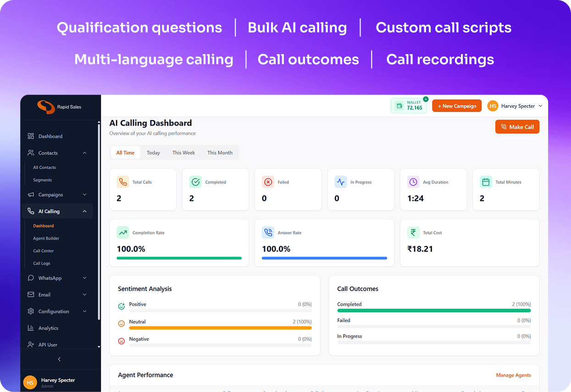The height and width of the screenshot is (392, 571).
Task: Click the Completed checkmark icon
Action: click(195, 182)
